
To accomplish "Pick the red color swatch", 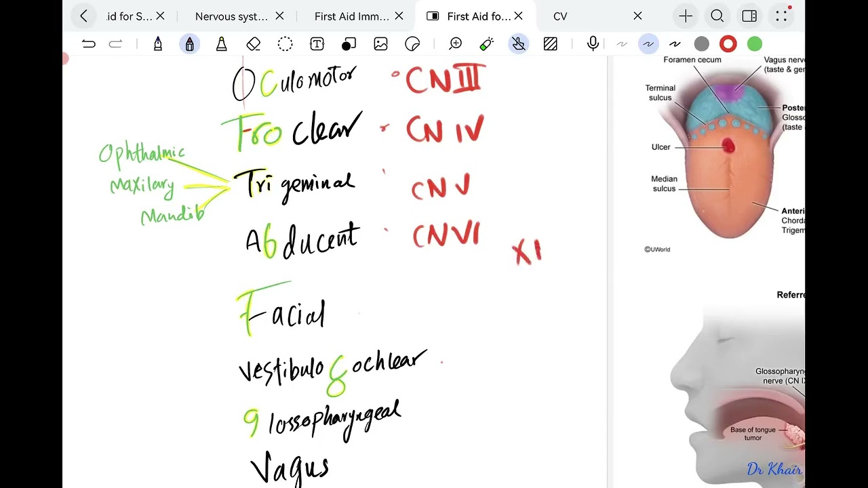I will [x=728, y=44].
